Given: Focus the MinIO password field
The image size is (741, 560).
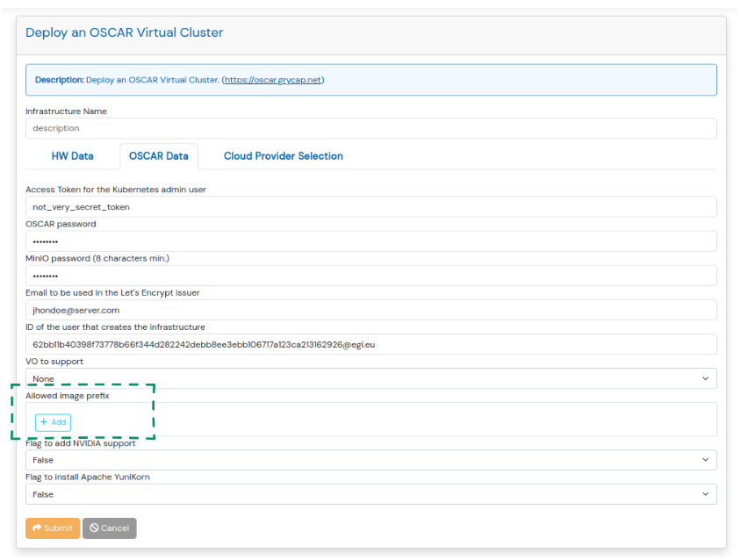Looking at the screenshot, I should pos(370,276).
